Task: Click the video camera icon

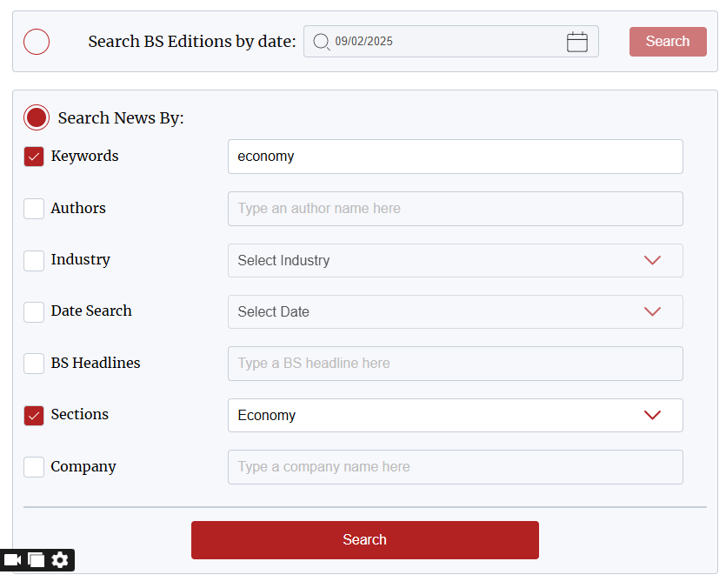Action: click(x=12, y=560)
